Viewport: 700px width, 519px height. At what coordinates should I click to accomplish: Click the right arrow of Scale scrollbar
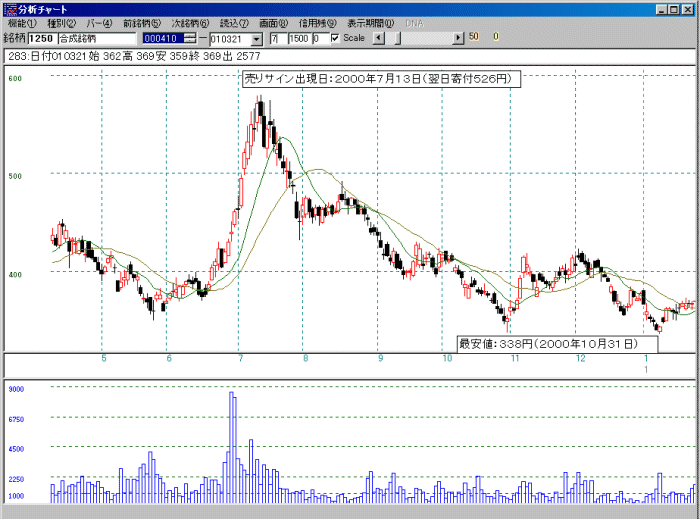click(459, 38)
